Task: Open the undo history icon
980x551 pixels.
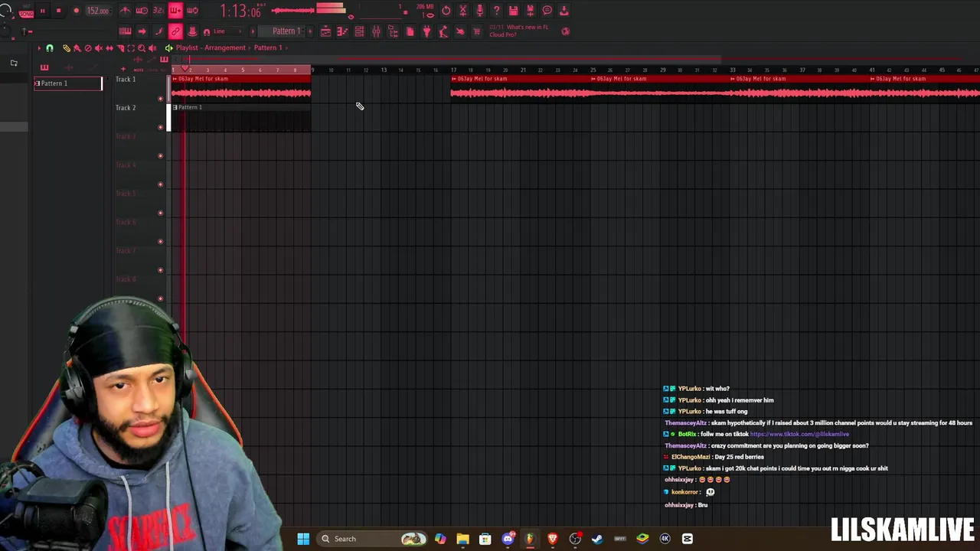Action: 446,11
